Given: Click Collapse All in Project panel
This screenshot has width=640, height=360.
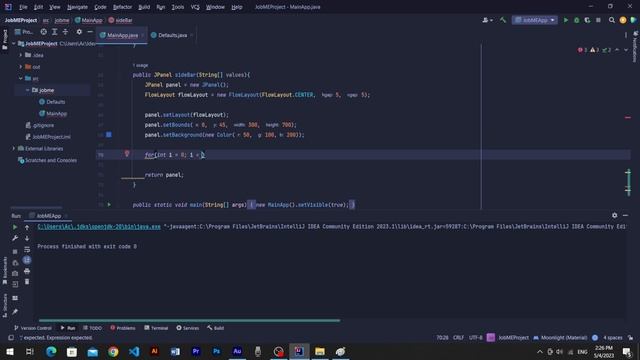Looking at the screenshot, I should point(65,31).
